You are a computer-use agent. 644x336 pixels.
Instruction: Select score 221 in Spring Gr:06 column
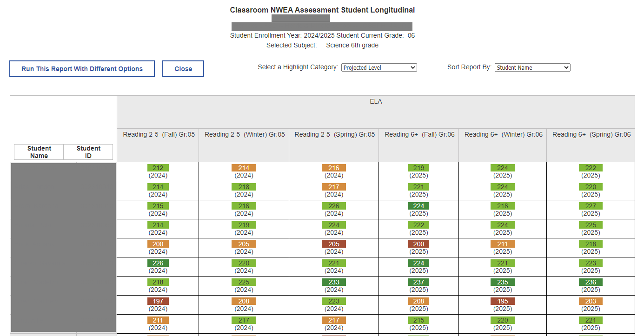click(x=591, y=320)
